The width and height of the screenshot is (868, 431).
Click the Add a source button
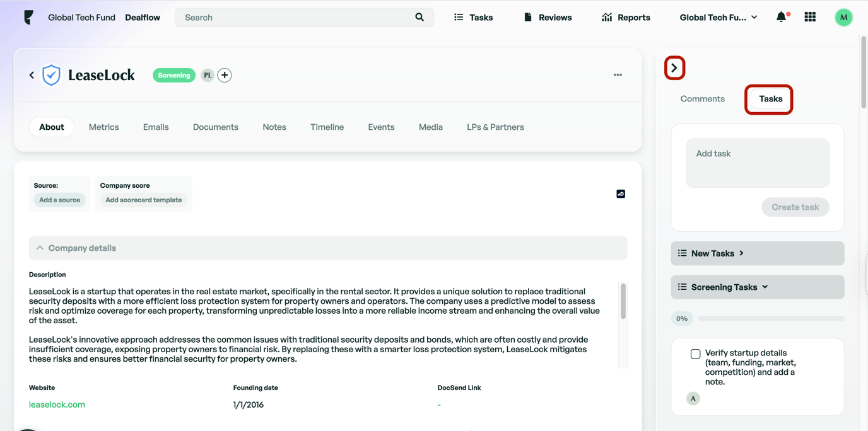59,199
